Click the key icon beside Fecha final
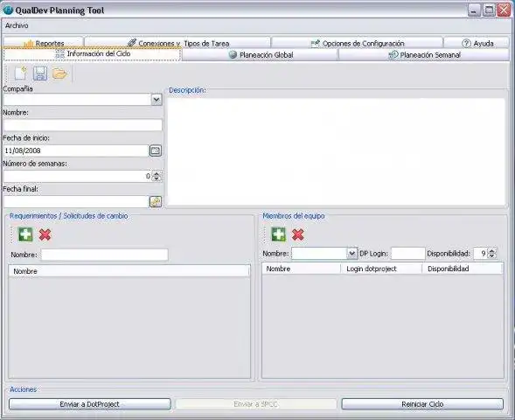Screen dimensions: 515x420 156,201
